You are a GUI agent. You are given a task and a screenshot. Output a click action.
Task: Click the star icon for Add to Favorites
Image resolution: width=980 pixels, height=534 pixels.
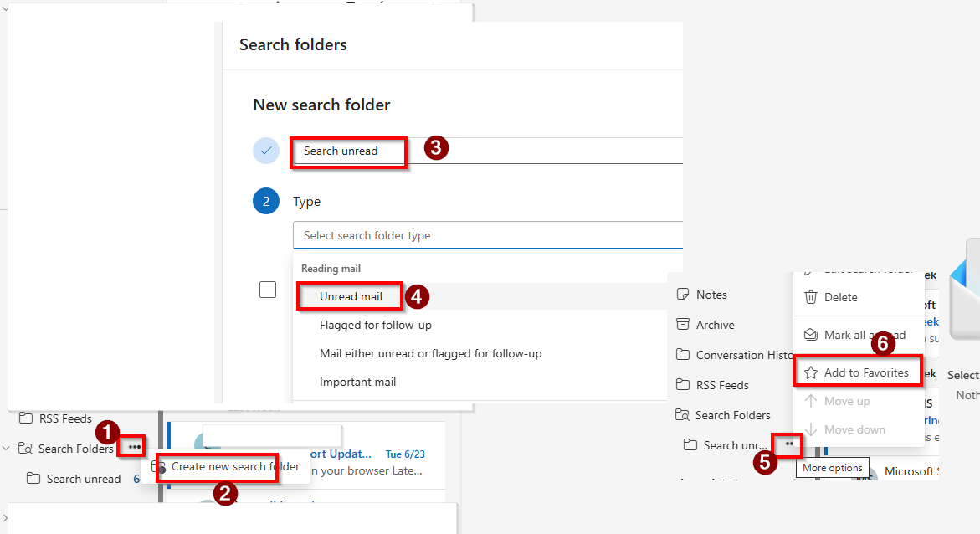coord(811,372)
